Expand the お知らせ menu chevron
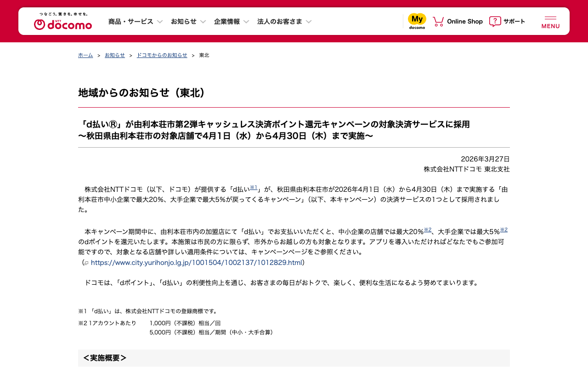 click(x=203, y=22)
